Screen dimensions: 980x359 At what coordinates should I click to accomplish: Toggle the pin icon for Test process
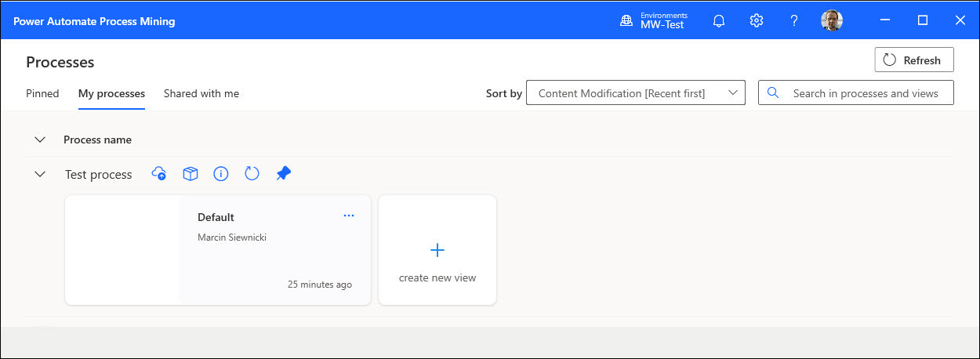point(283,174)
